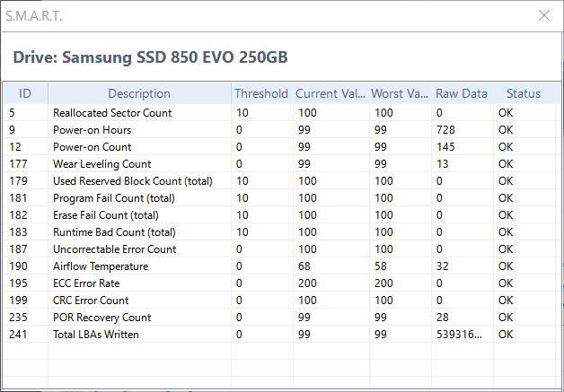Click OK status of Airflow Temperature

pyautogui.click(x=506, y=266)
